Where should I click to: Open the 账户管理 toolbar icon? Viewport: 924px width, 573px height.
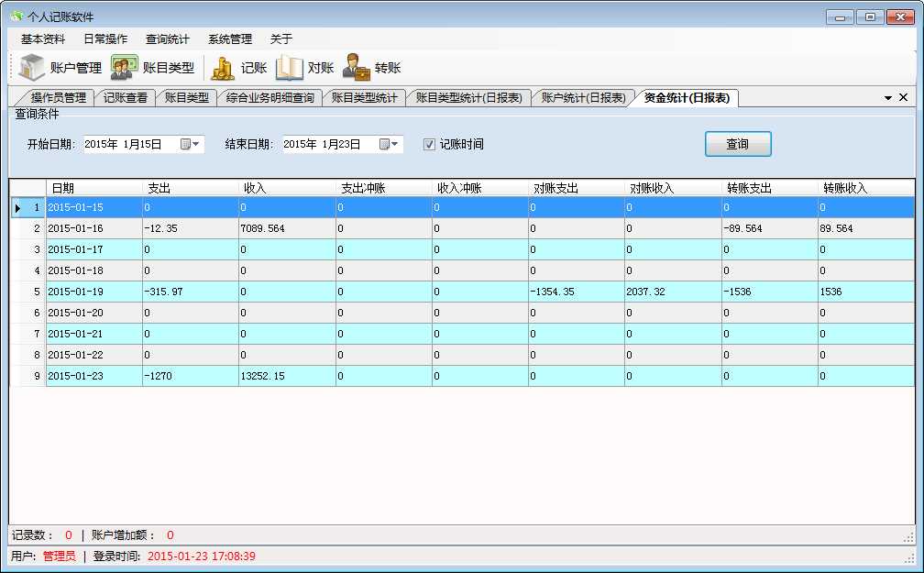pos(32,68)
